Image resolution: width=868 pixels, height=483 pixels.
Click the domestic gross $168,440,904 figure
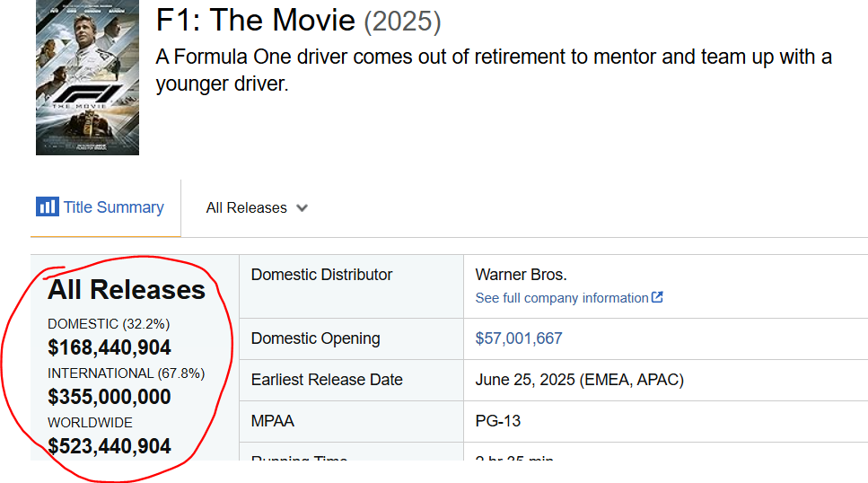[110, 347]
